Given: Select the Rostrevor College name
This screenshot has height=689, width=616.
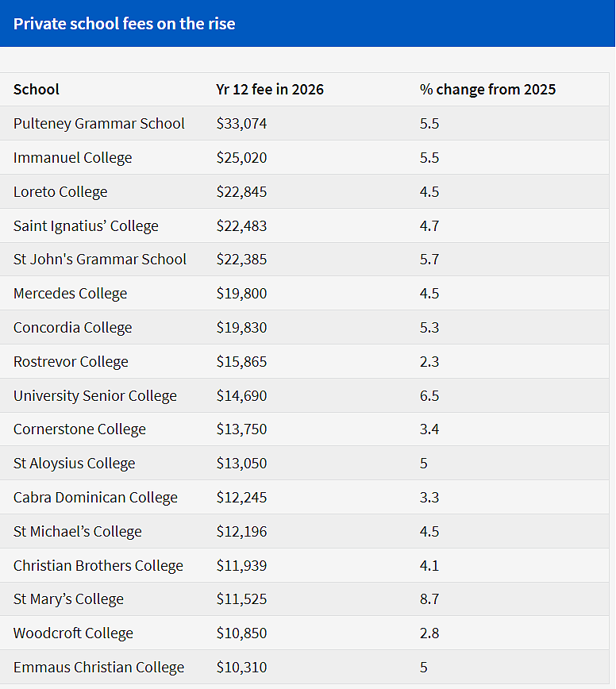Looking at the screenshot, I should (x=71, y=362).
